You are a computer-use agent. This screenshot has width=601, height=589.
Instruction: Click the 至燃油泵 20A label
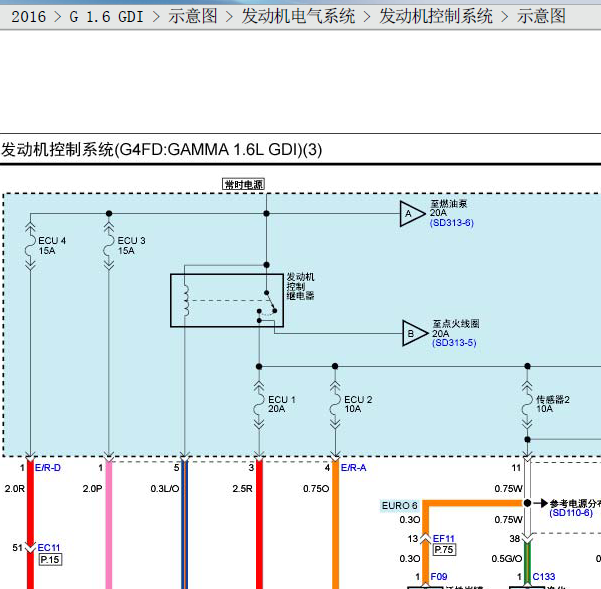(448, 208)
